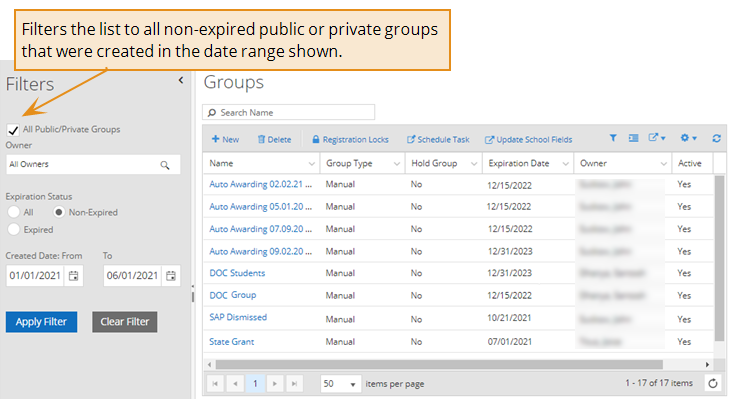Select the All expiration status radio
730x399 pixels.
(14, 212)
